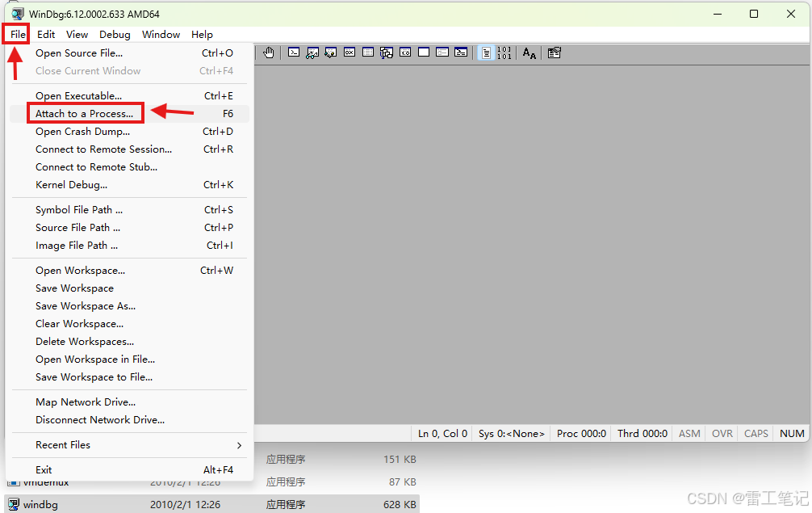
Task: Click the 2010/2/1 12:26 date of windbg
Action: [x=185, y=504]
